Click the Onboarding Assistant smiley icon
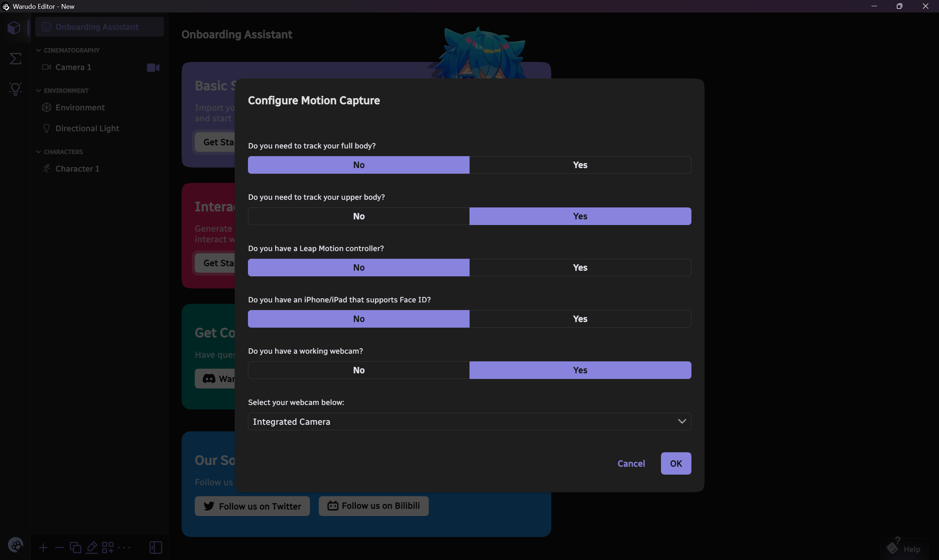Image resolution: width=939 pixels, height=560 pixels. click(47, 27)
